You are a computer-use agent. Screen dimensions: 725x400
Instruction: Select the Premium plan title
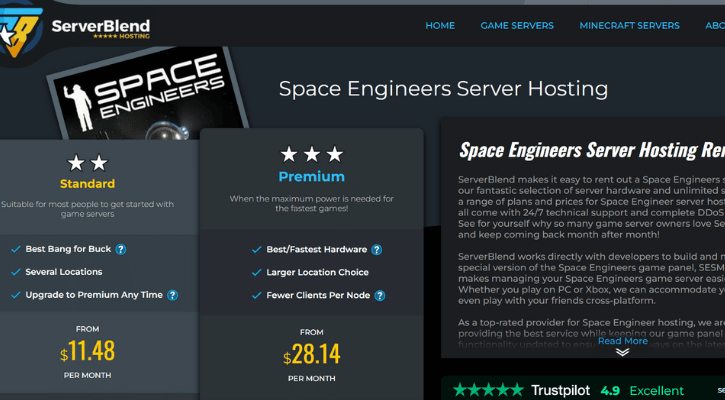click(312, 177)
